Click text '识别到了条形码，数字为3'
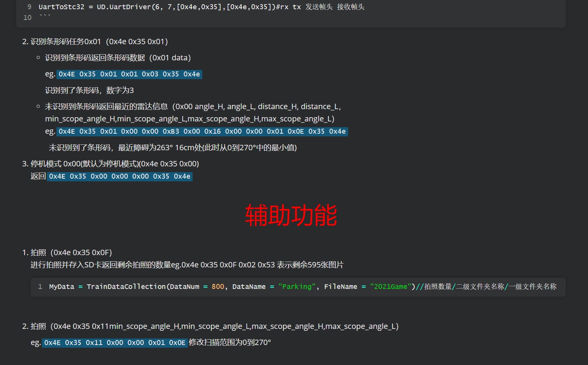The image size is (588, 365). (x=89, y=90)
